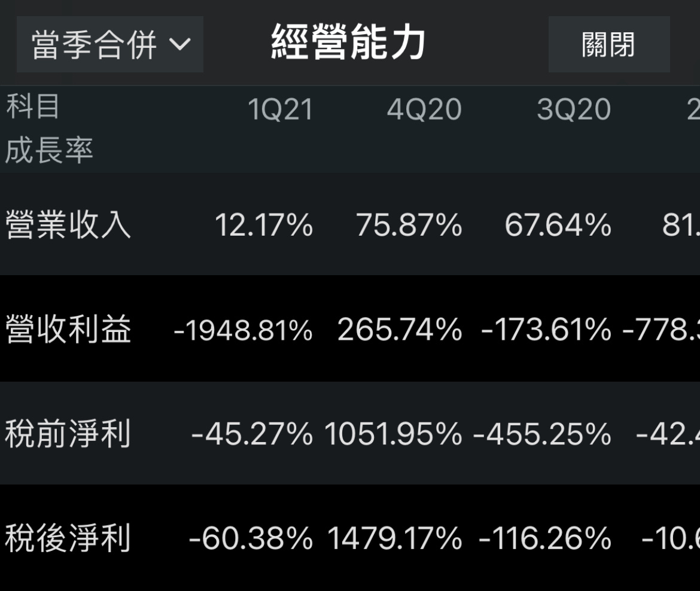Tap the 營收利益 row label
This screenshot has height=591, width=700.
click(x=68, y=330)
